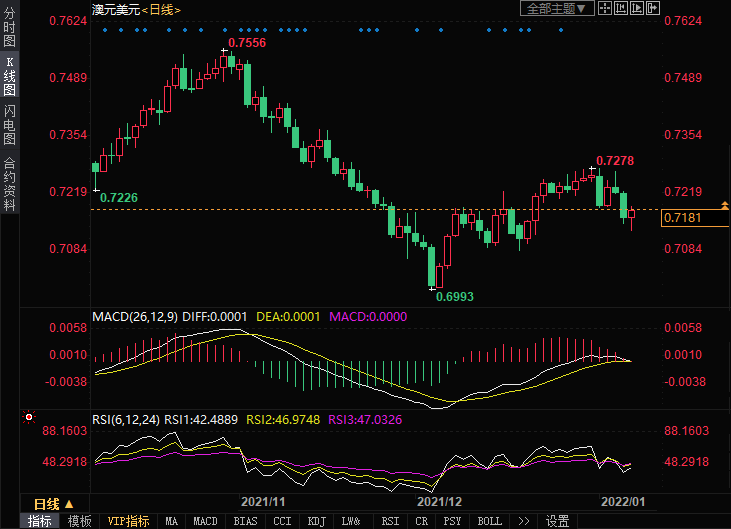This screenshot has width=731, height=529.
Task: Select the 模板 tab at bottom
Action: pos(80,521)
